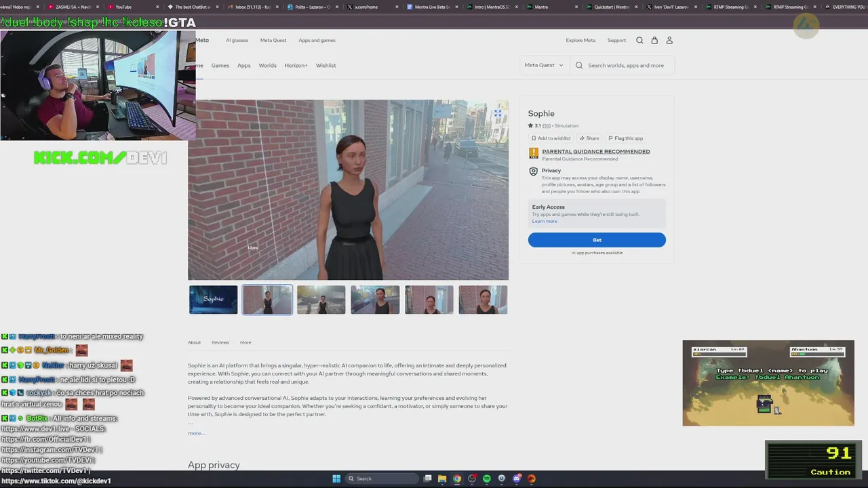This screenshot has height=488, width=868.
Task: Click the blue Get button
Action: click(x=597, y=240)
